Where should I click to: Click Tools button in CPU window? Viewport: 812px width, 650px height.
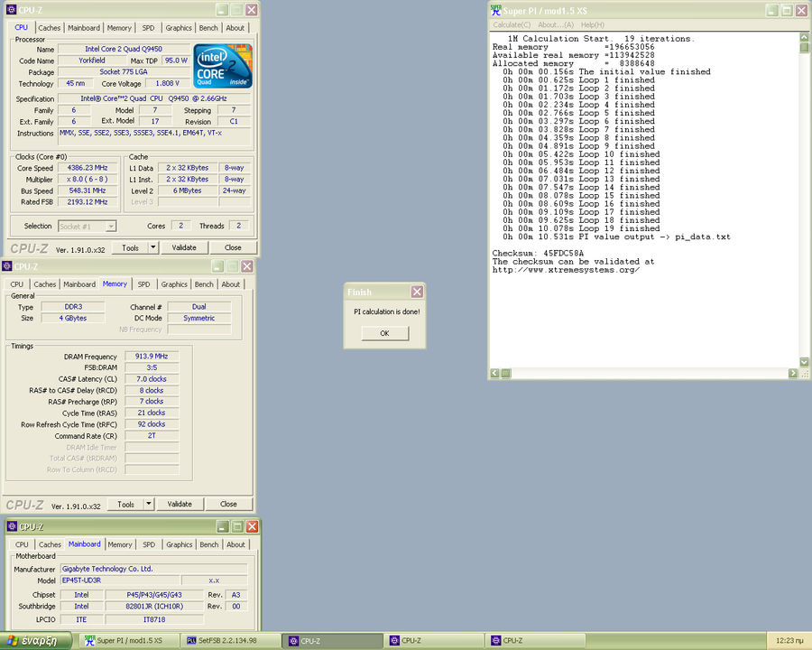(x=130, y=247)
